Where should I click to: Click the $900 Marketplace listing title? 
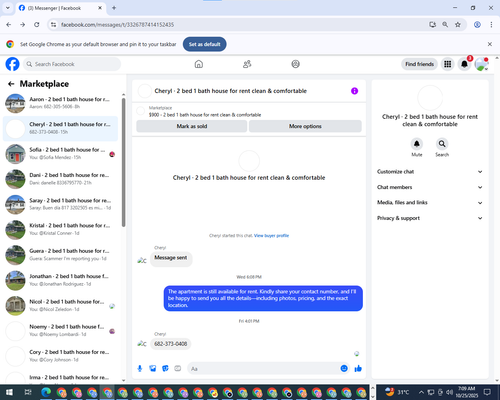tap(205, 115)
